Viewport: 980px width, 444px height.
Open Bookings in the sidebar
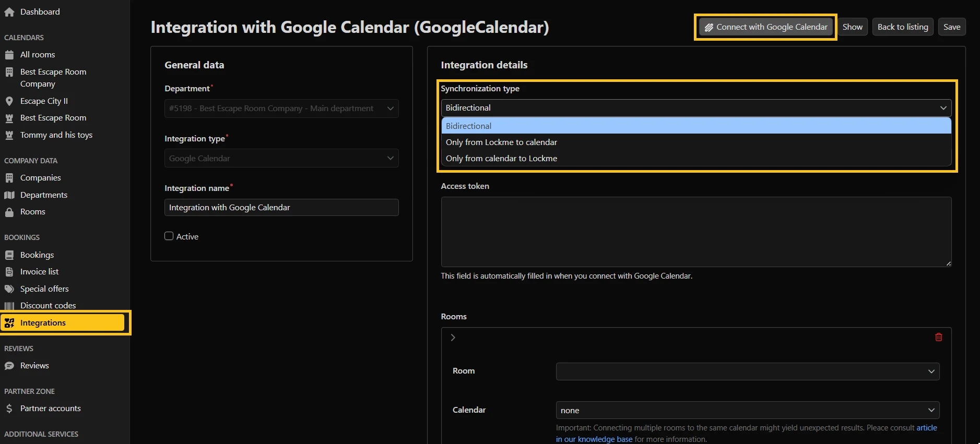click(x=37, y=255)
